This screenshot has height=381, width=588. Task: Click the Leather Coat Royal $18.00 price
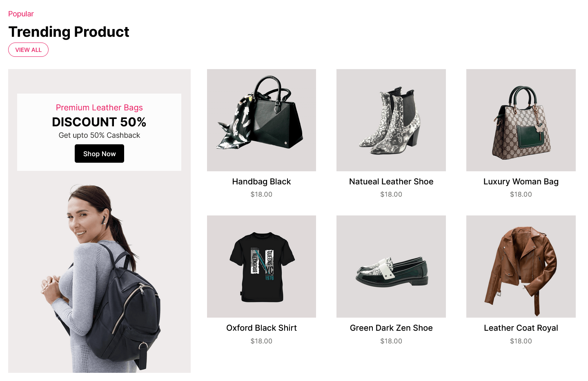tap(521, 341)
